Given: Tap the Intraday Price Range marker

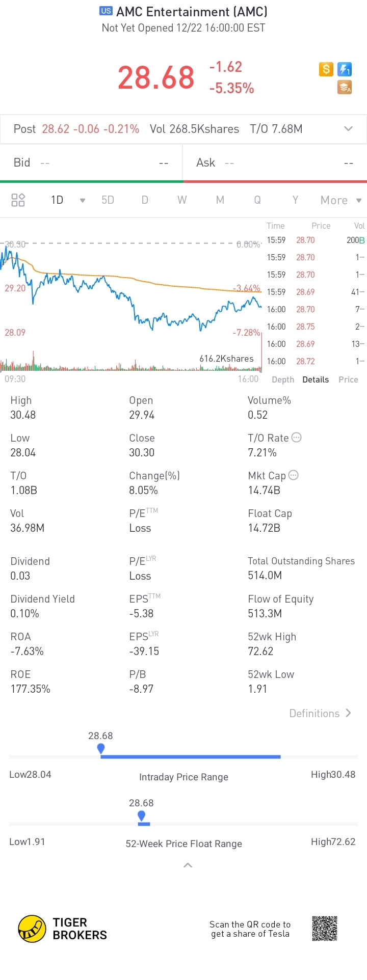Looking at the screenshot, I should [x=101, y=748].
